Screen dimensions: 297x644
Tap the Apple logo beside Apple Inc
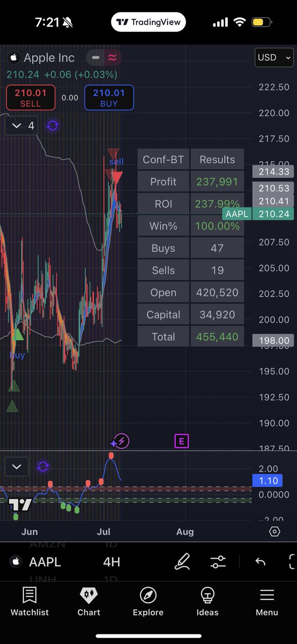[x=13, y=57]
